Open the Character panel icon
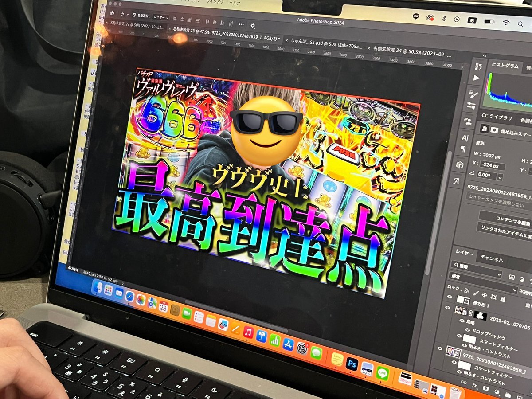This screenshot has height=399, width=532. click(465, 138)
